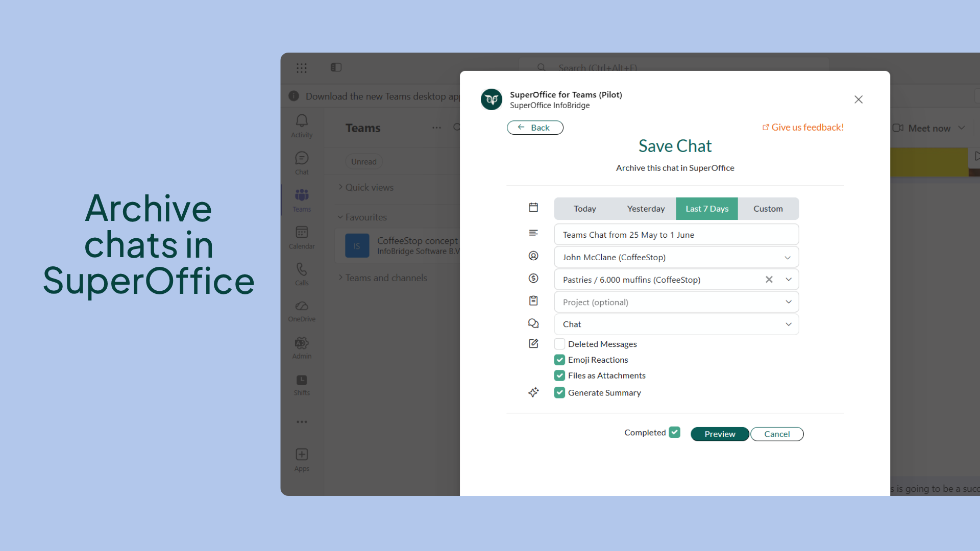Go to Teams in the sidebar
Viewport: 980px width, 551px height.
[302, 200]
